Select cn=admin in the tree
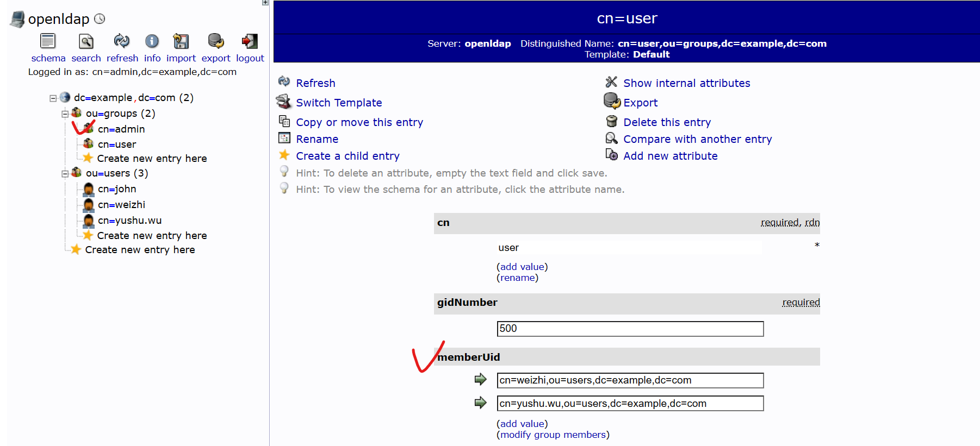 121,129
